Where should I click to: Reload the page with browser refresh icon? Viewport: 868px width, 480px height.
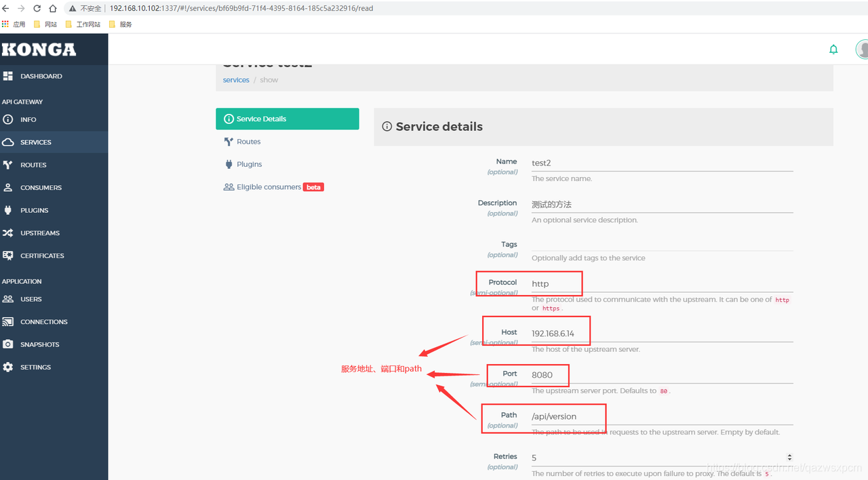(37, 8)
